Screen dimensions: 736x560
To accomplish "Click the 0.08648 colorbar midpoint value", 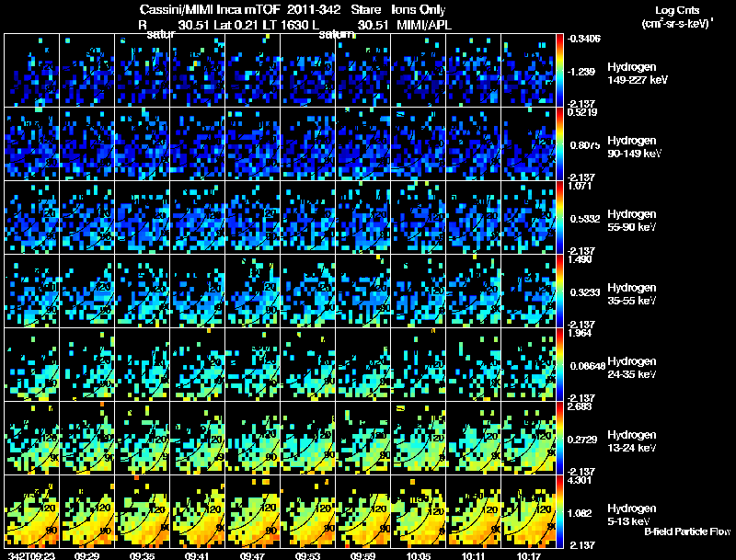I will click(x=588, y=366).
